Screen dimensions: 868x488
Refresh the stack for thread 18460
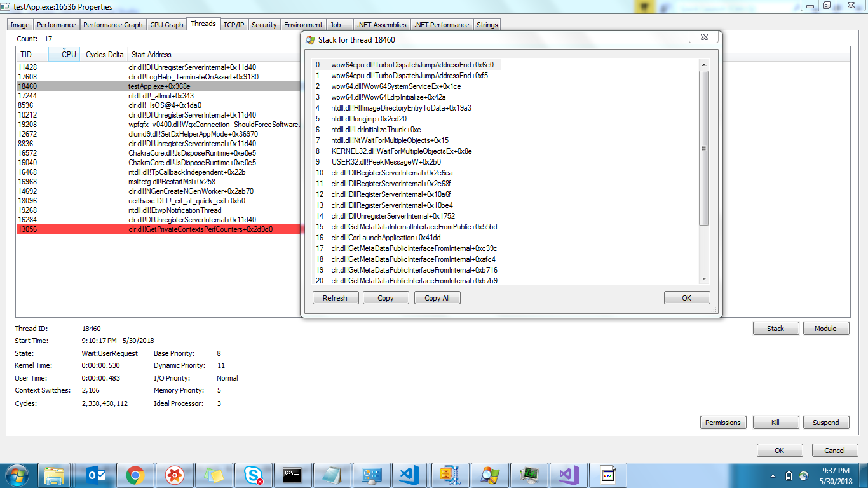click(335, 297)
